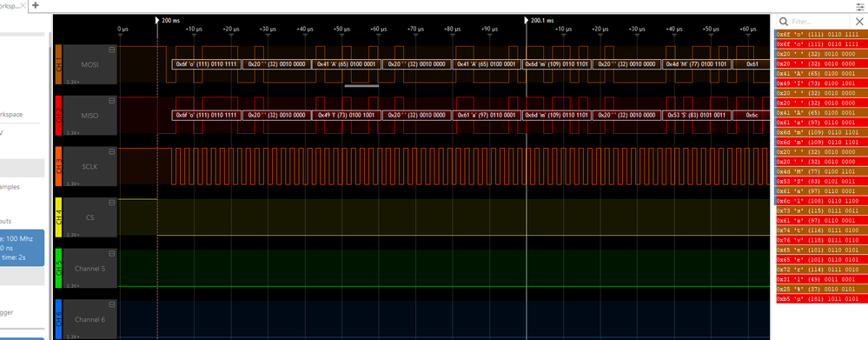Click the blue CH 6 color strip
Screen dimensions: 868x340
pos(58,319)
